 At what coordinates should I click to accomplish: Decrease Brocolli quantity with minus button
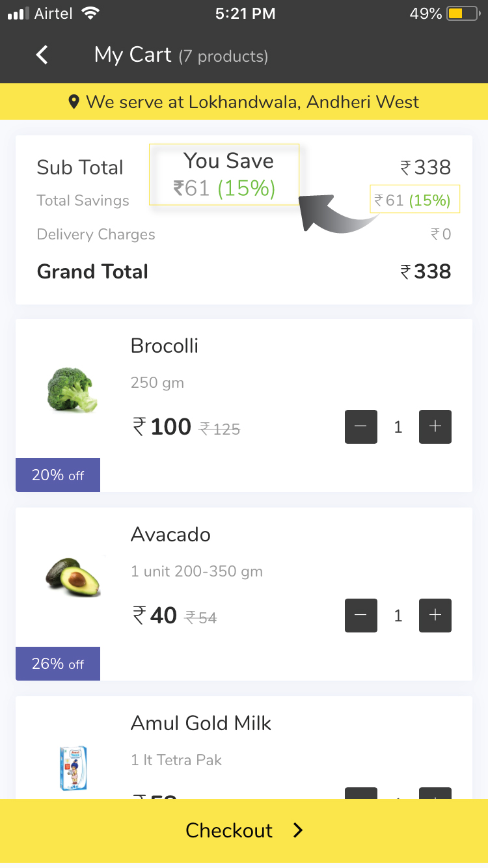361,427
